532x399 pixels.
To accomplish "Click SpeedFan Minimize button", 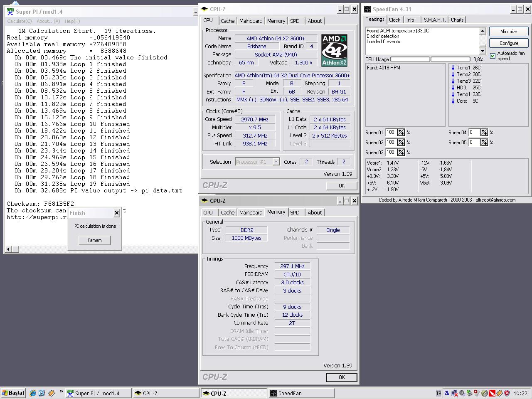I will click(x=509, y=32).
